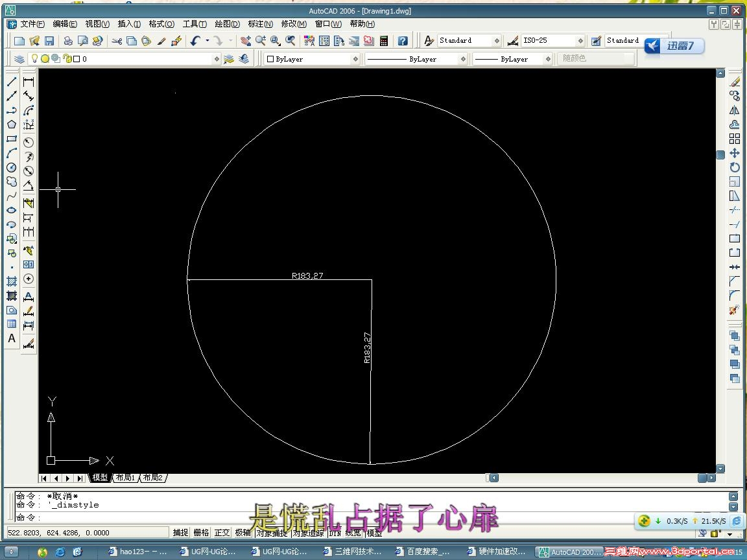
Task: Pick the Angular Dimension tool
Action: pyautogui.click(x=29, y=185)
